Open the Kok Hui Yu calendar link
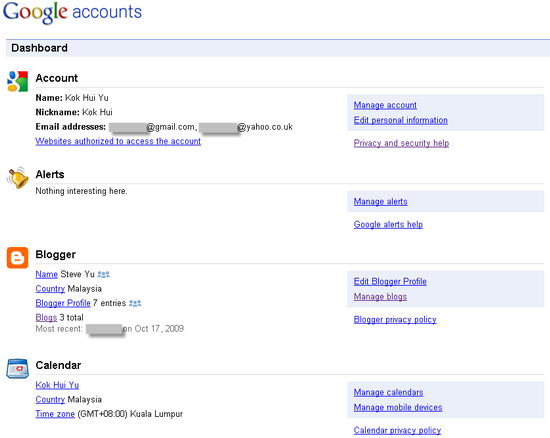This screenshot has height=438, width=550. click(x=57, y=385)
